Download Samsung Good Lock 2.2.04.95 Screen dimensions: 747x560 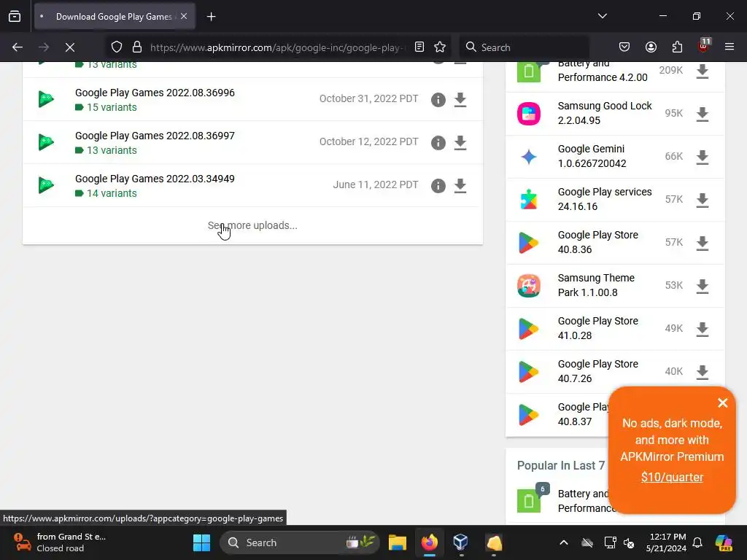(x=703, y=114)
